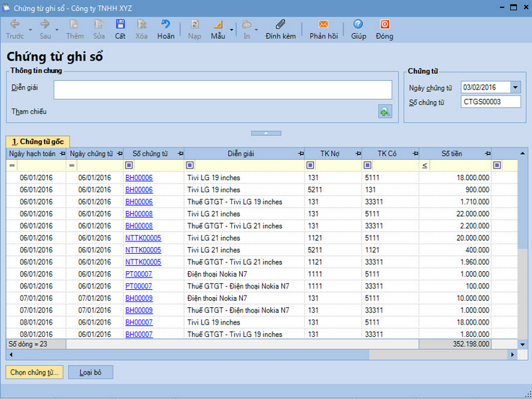This screenshot has width=532, height=399.
Task: Pin the Số chứng từ column
Action: click(x=180, y=154)
